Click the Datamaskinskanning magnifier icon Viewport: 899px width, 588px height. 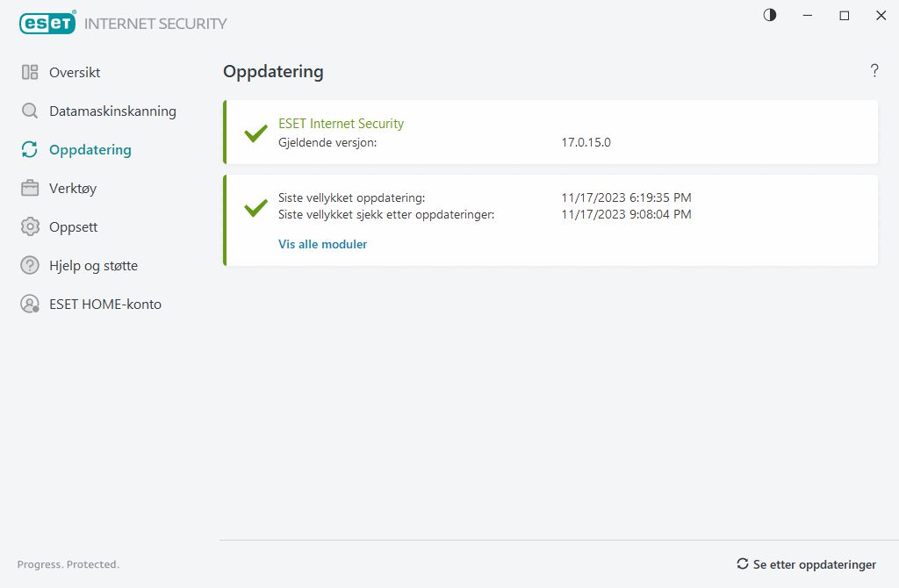tap(30, 111)
